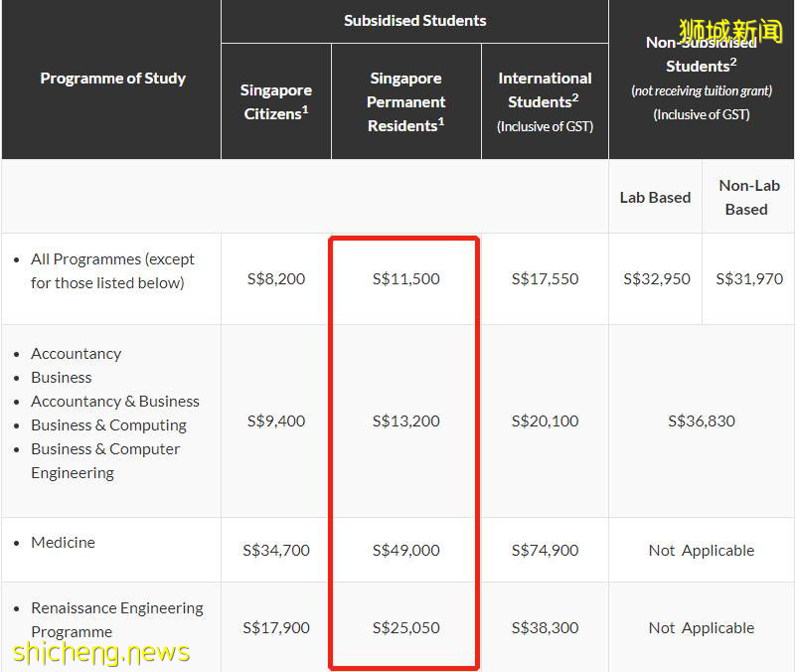Click the S$31,970 non-lab based fee
This screenshot has width=798, height=672.
point(749,278)
